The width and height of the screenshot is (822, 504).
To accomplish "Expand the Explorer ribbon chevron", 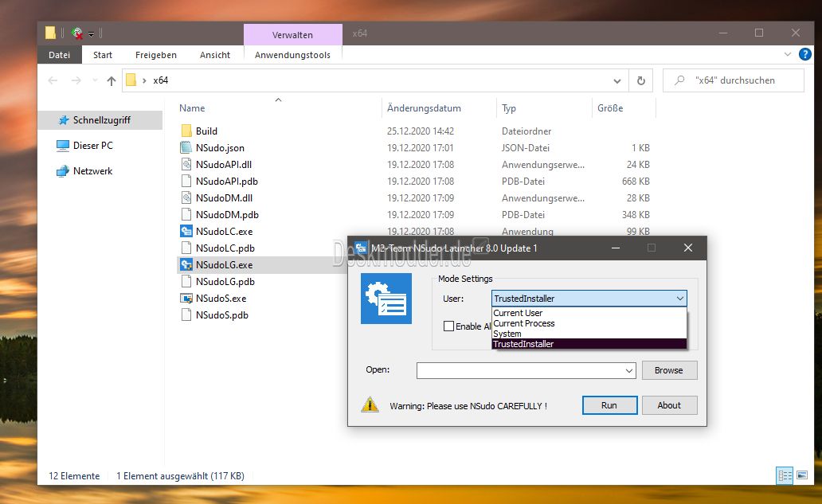I will tap(788, 54).
